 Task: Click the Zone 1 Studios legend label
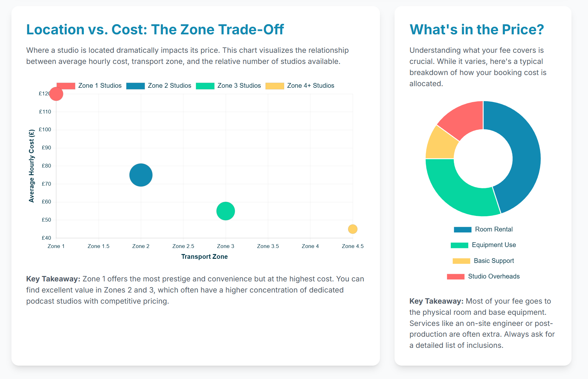pyautogui.click(x=100, y=86)
